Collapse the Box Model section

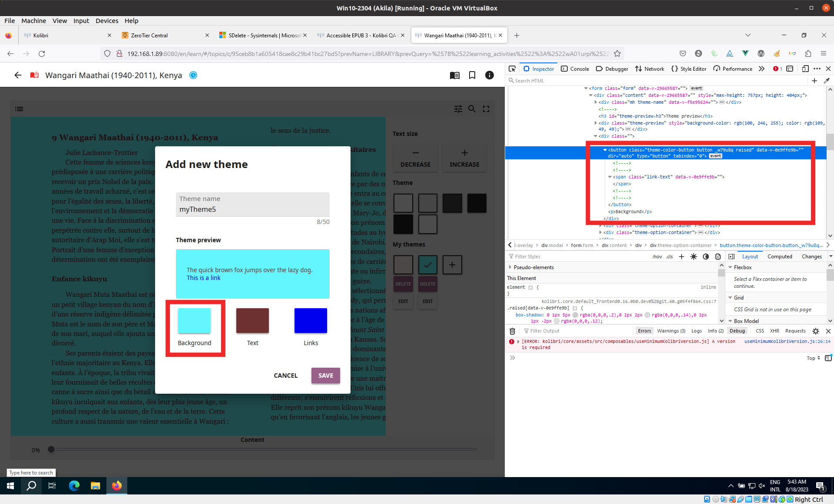730,321
